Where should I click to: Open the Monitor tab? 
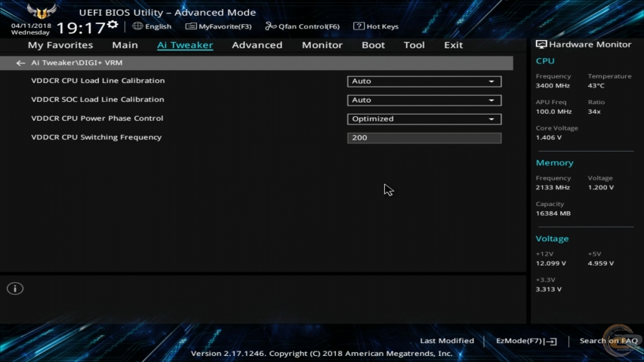(x=322, y=45)
